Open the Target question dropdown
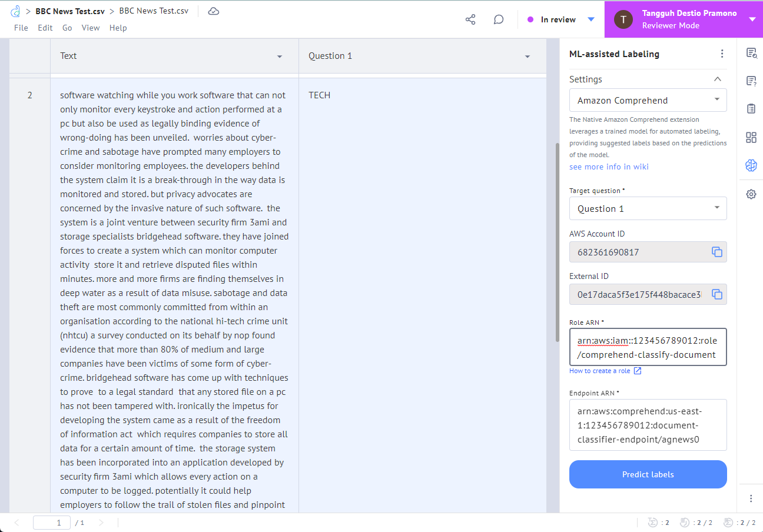The width and height of the screenshot is (763, 532). pyautogui.click(x=648, y=208)
